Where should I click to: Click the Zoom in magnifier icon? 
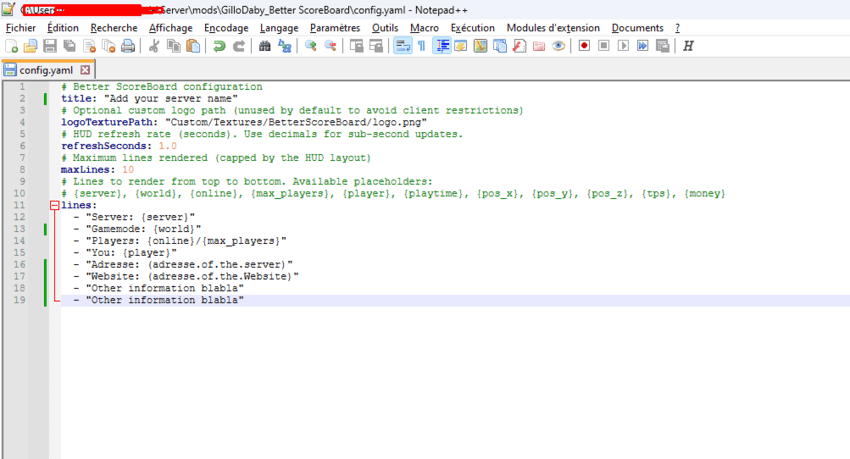(311, 46)
